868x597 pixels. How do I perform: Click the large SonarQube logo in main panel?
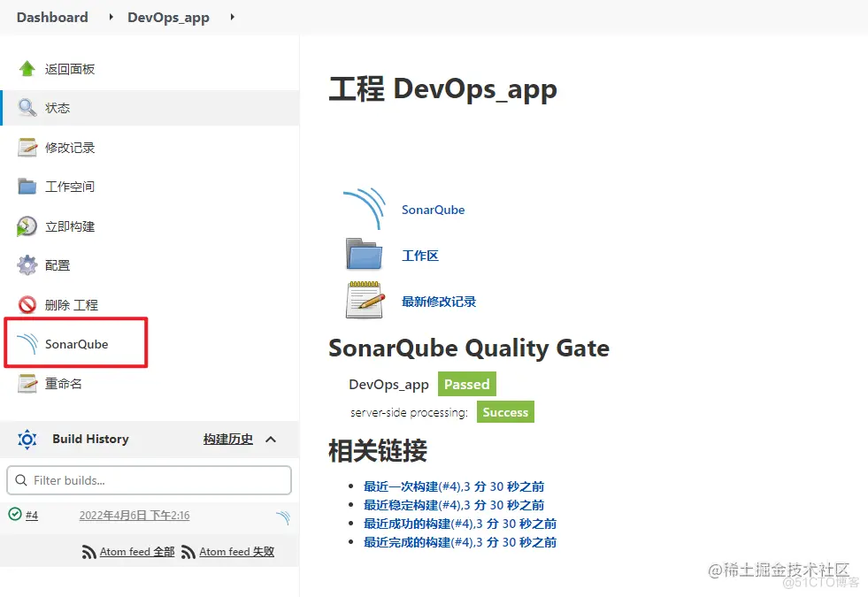365,209
